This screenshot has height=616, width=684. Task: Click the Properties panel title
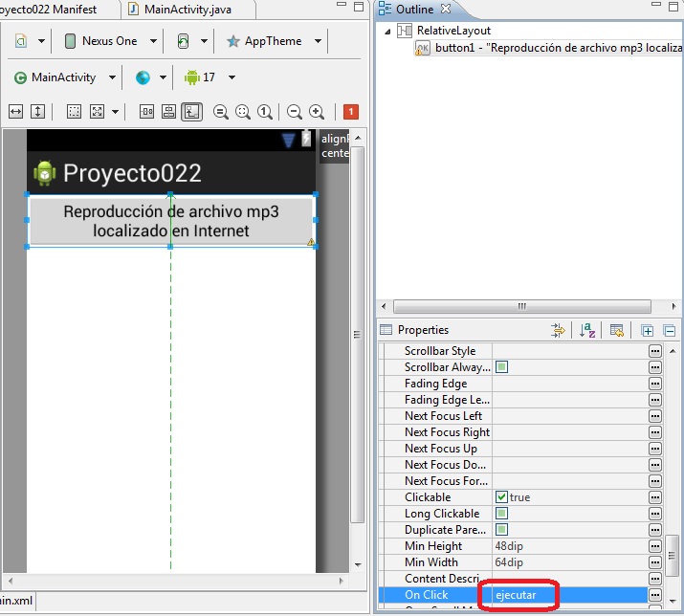423,330
